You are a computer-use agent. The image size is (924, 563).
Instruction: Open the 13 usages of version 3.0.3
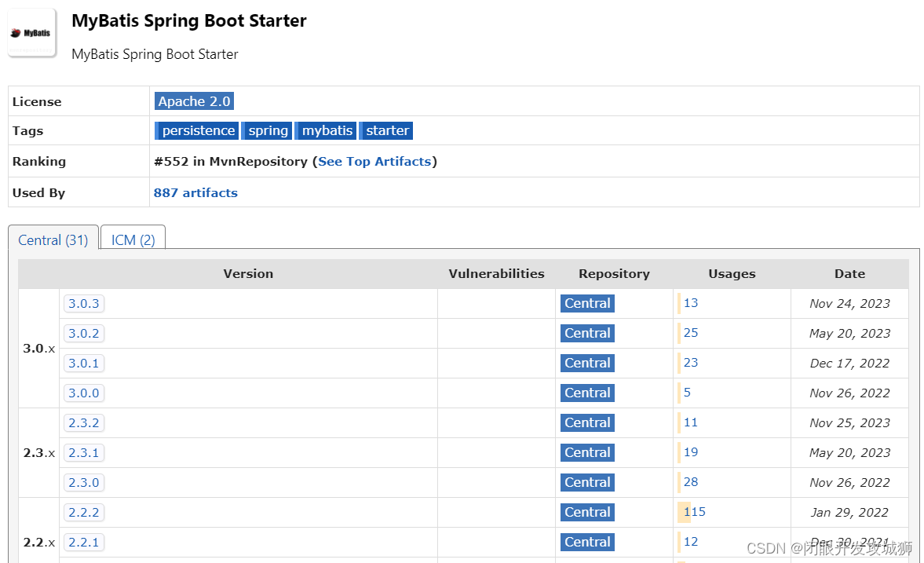pos(691,303)
